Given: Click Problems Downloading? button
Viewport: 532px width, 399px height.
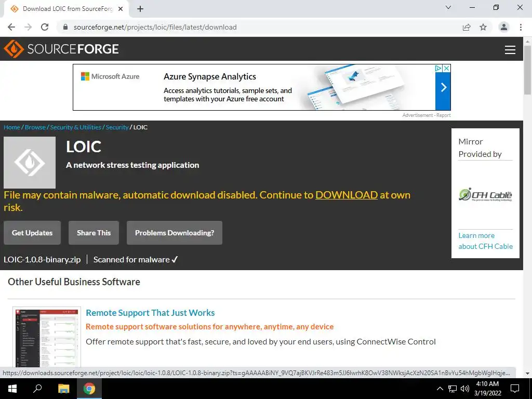Looking at the screenshot, I should click(175, 233).
